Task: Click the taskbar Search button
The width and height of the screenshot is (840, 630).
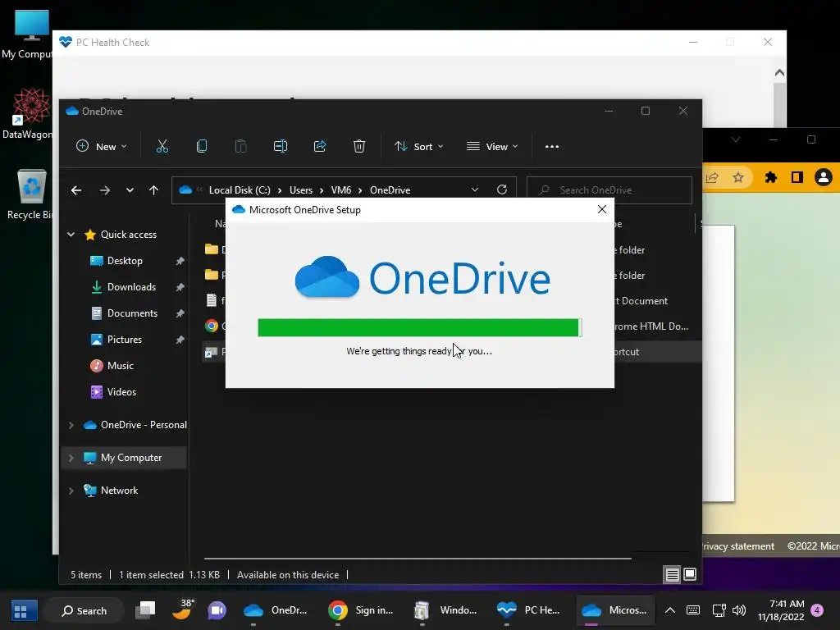Action: pyautogui.click(x=84, y=610)
